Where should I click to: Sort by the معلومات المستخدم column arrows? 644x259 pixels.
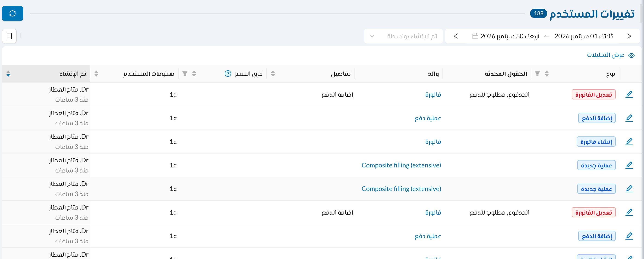click(96, 74)
